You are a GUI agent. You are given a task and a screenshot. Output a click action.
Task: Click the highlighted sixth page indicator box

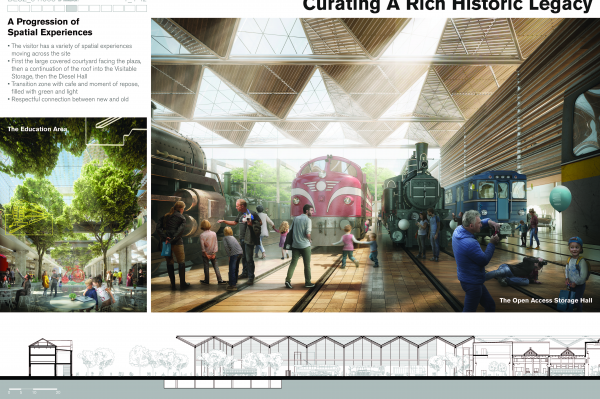(x=71, y=8)
